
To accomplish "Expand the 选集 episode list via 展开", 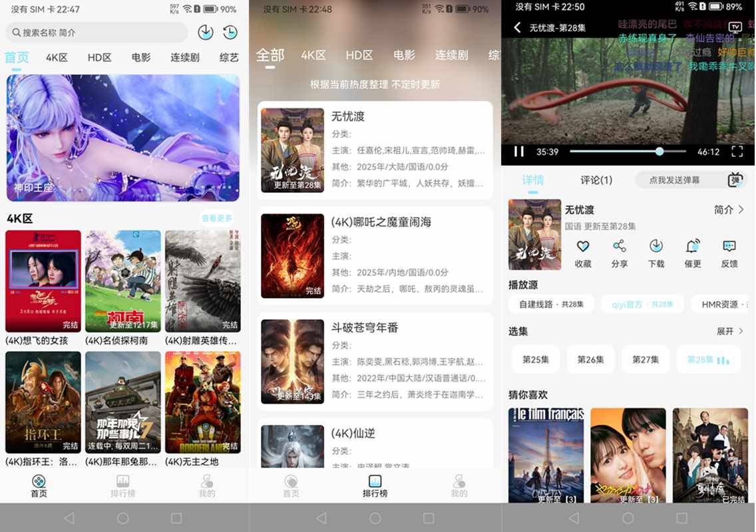I will (x=729, y=331).
